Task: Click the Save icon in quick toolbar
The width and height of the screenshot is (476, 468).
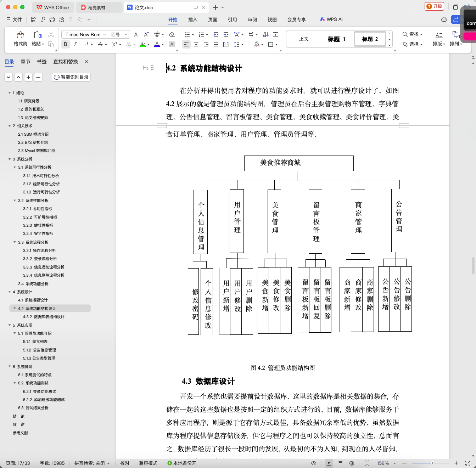Action: [x=34, y=19]
